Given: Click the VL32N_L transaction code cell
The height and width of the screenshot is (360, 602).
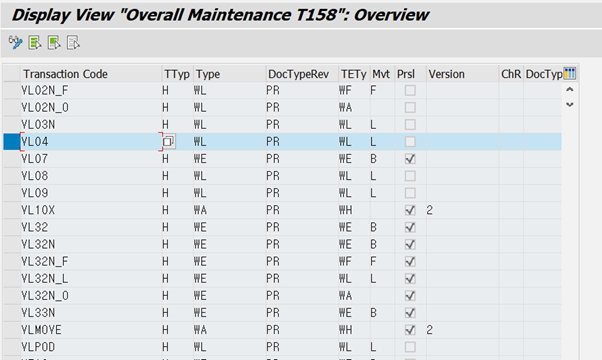Looking at the screenshot, I should coord(91,279).
